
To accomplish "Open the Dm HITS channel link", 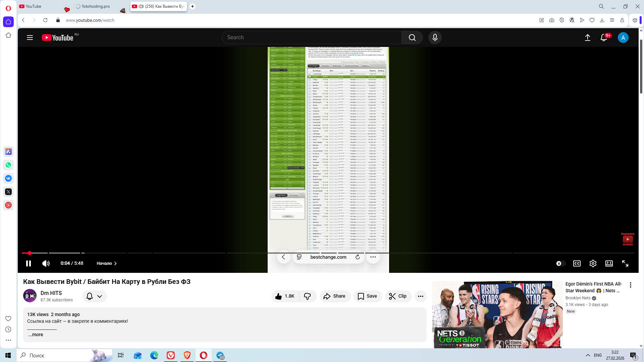I will pyautogui.click(x=51, y=293).
